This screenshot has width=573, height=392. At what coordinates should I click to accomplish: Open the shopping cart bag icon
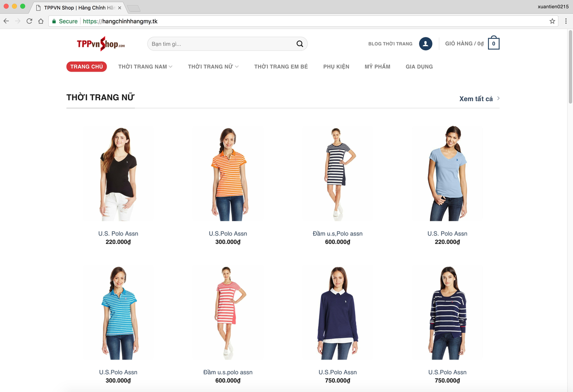pos(494,43)
